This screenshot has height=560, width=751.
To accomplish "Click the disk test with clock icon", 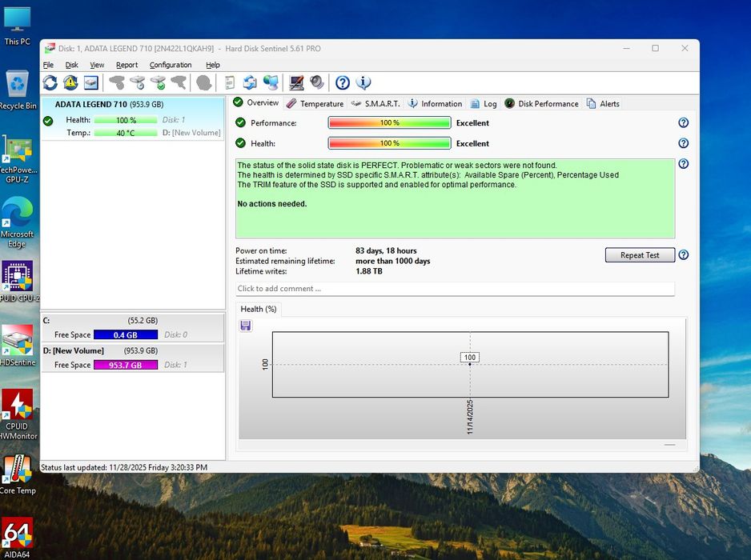I will 138,83.
